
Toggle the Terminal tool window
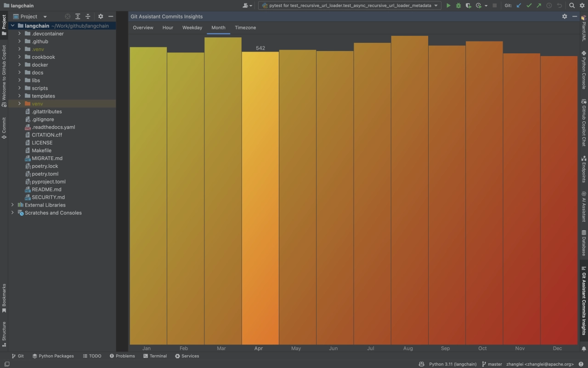(155, 356)
